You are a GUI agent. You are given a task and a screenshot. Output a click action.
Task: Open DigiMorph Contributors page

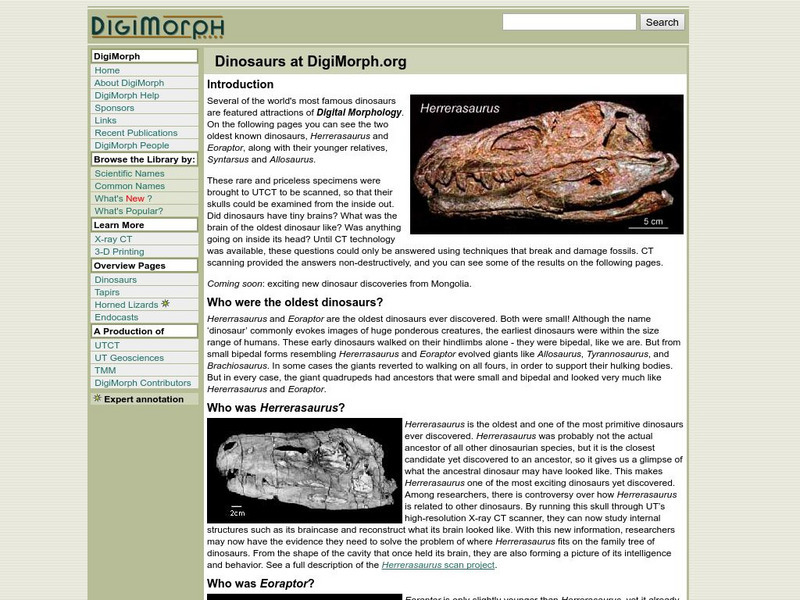(142, 383)
